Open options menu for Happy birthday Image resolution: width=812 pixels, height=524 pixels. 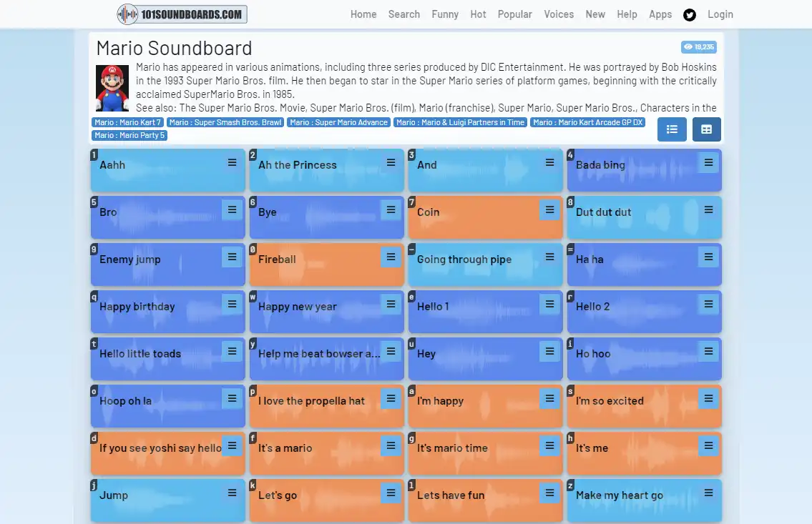tap(232, 304)
